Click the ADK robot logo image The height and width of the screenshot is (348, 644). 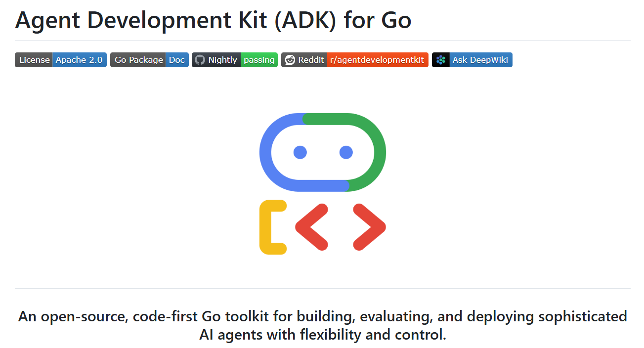(x=323, y=184)
